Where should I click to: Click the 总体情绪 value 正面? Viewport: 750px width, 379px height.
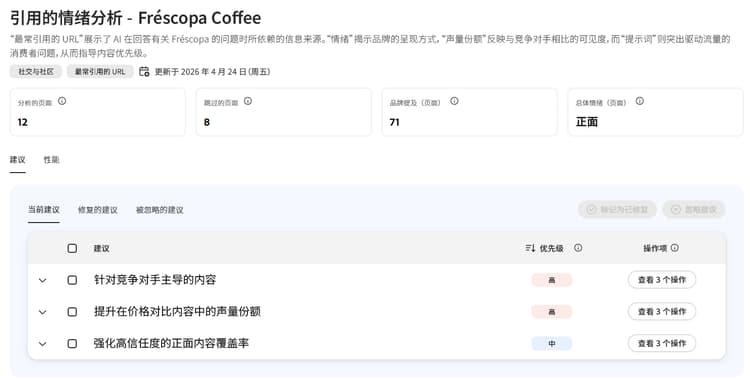click(587, 122)
